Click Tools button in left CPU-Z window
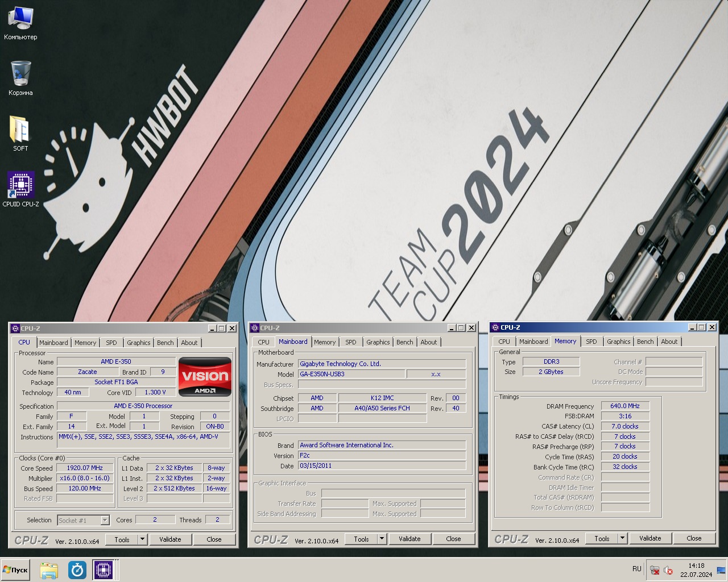This screenshot has height=582, width=728. [x=122, y=540]
